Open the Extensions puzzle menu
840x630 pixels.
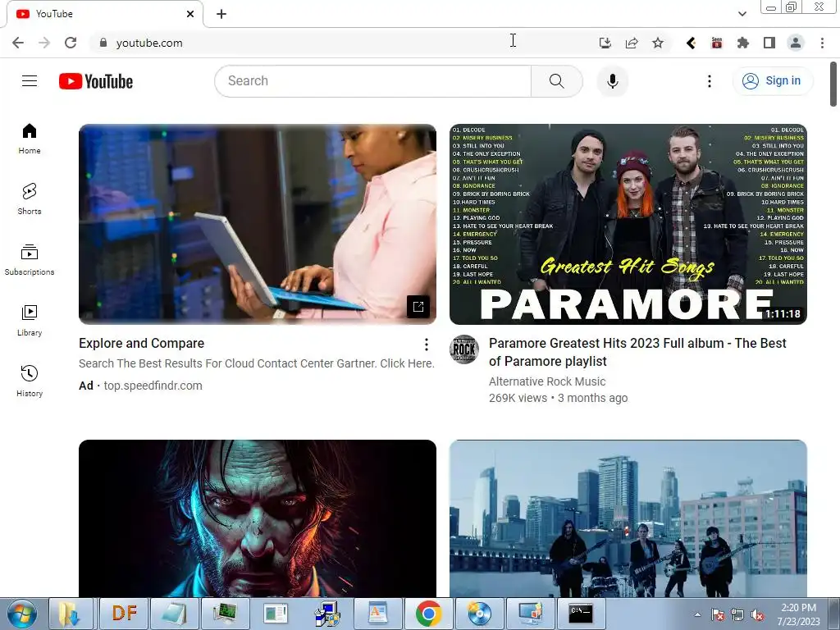pos(743,43)
